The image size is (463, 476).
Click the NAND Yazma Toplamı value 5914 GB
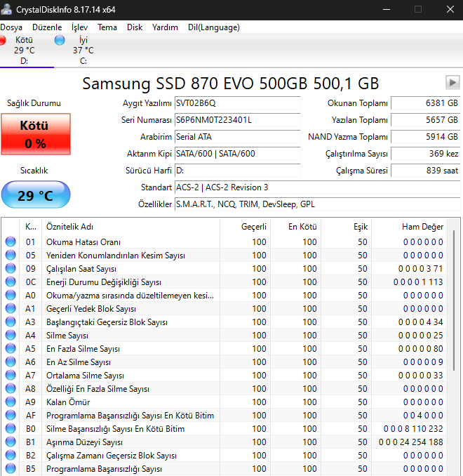pyautogui.click(x=426, y=137)
